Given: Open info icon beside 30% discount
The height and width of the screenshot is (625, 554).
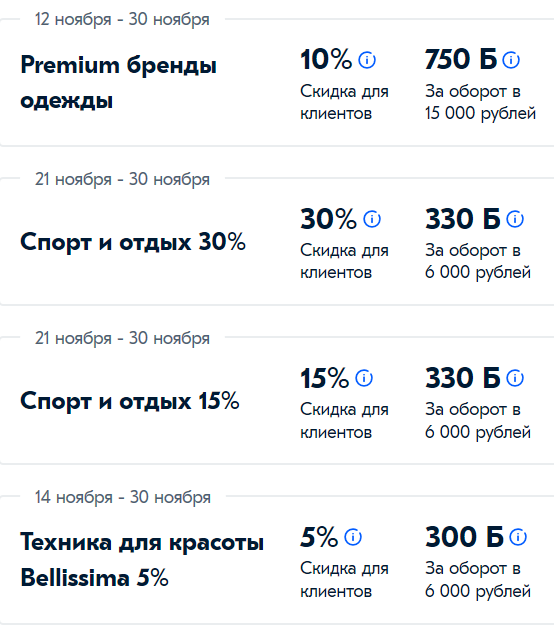Looking at the screenshot, I should point(372,219).
